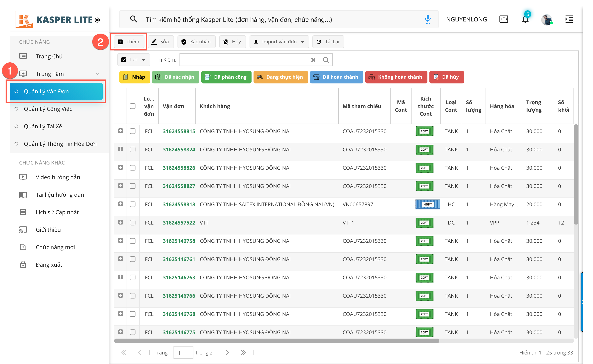The image size is (593, 364).
Task: Click the user avatar picture
Action: click(546, 19)
